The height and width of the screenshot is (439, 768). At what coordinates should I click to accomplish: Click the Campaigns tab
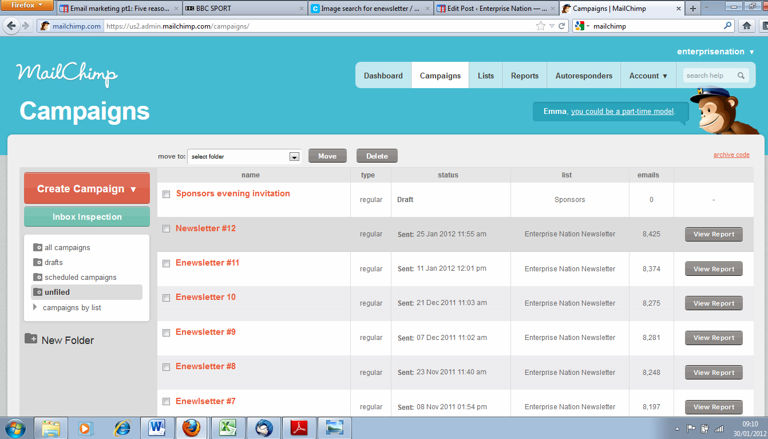pyautogui.click(x=440, y=75)
